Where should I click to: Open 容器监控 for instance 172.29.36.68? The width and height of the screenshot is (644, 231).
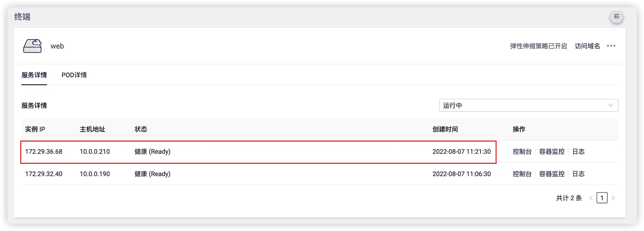[x=552, y=151]
